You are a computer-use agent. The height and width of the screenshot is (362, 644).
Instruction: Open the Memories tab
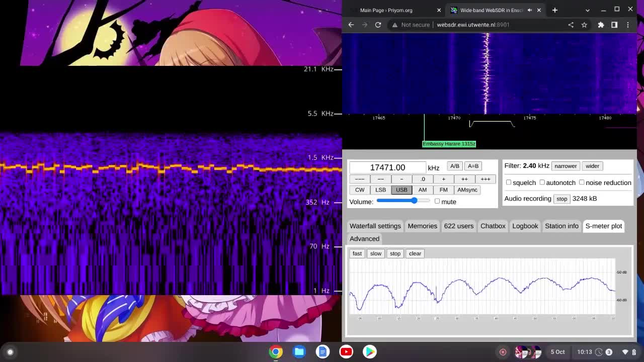pos(423,226)
